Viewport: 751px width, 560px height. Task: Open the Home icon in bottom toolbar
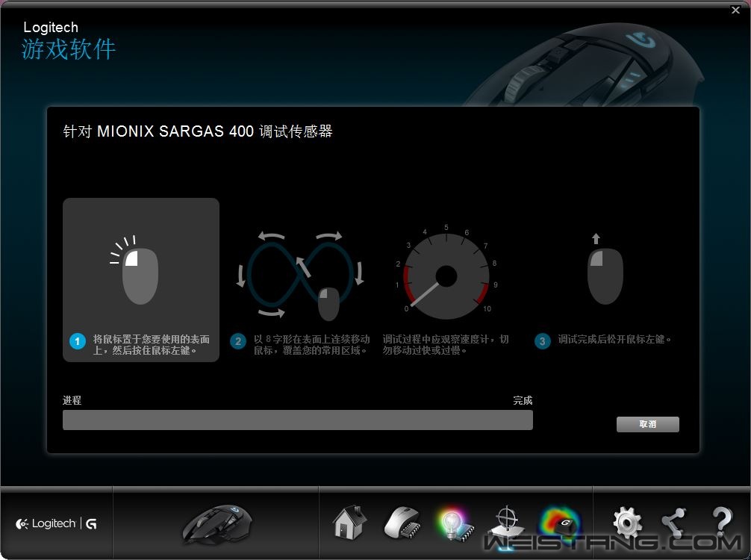[349, 522]
